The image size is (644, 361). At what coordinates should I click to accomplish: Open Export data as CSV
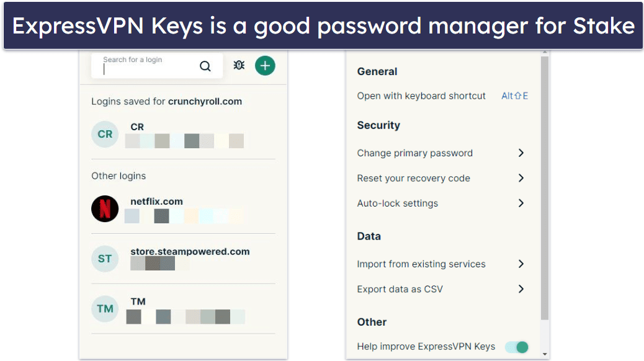(x=400, y=289)
